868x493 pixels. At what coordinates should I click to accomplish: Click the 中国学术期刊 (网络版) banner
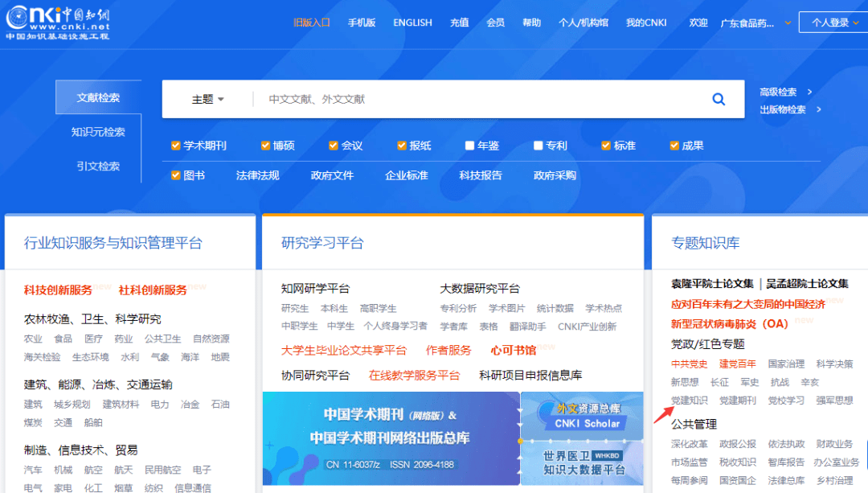(x=391, y=439)
